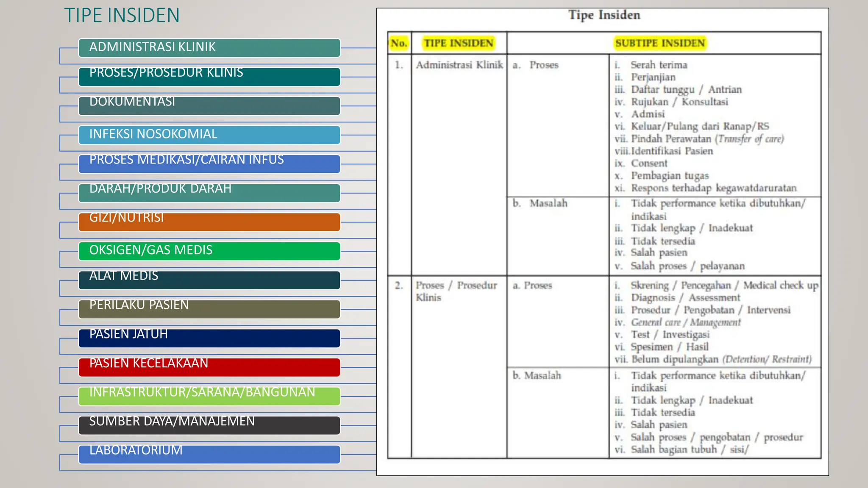The width and height of the screenshot is (868, 488).
Task: Select the PROSES/PROSEDUR KLINIS bar
Action: pos(209,77)
